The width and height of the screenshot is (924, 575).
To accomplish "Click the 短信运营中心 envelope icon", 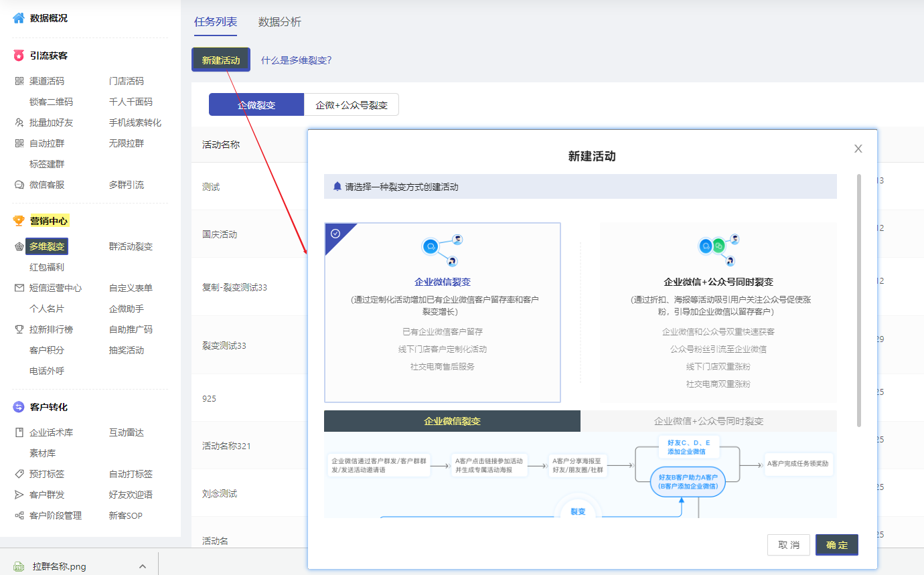I will tap(19, 288).
